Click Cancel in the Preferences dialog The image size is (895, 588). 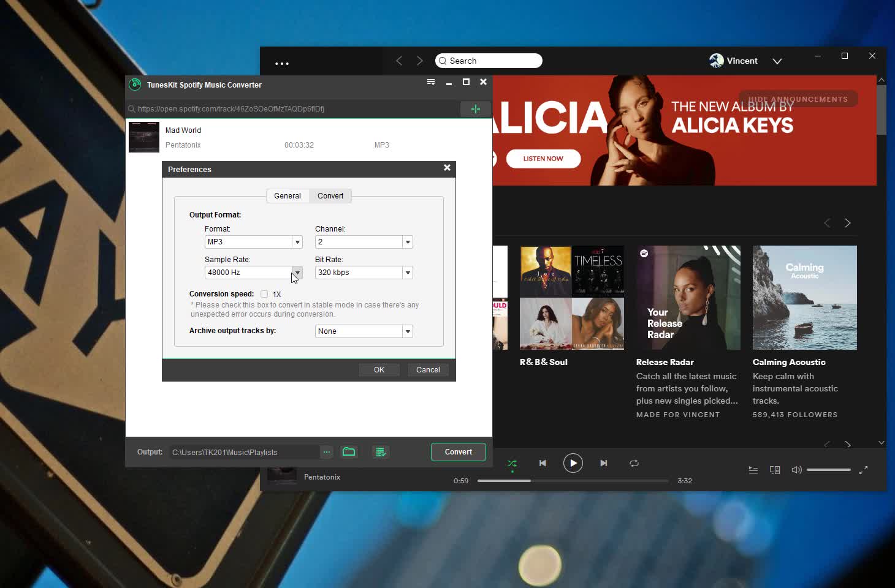[428, 370]
